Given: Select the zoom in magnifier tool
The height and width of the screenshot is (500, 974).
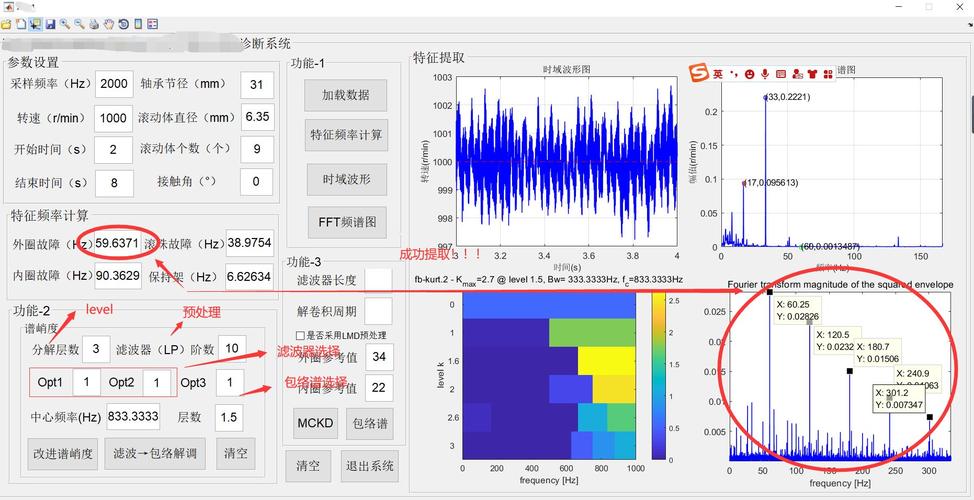Looking at the screenshot, I should pos(65,24).
